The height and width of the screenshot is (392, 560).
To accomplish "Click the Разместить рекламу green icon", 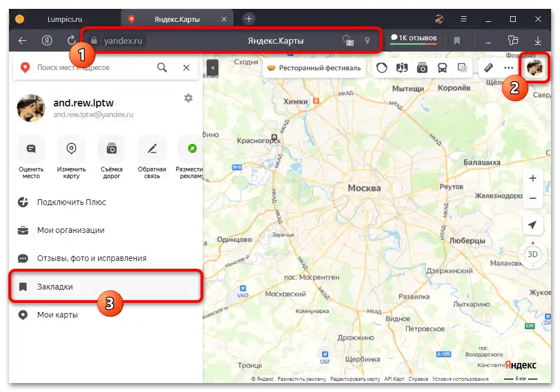I will click(x=192, y=148).
